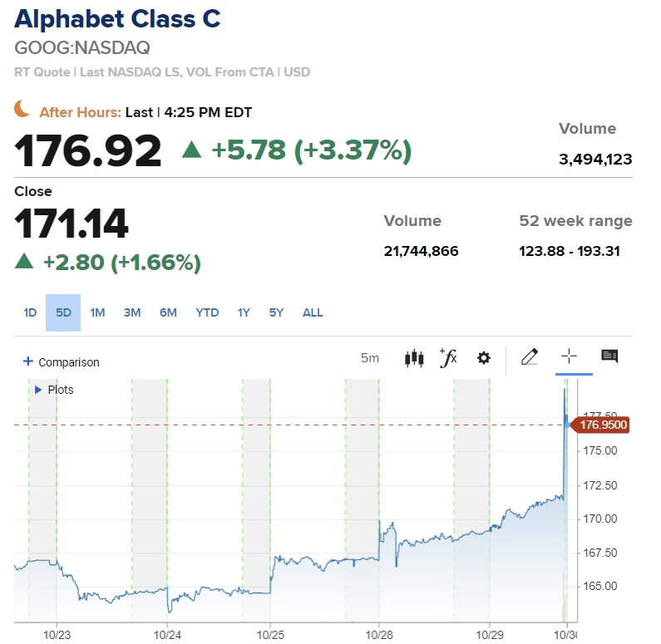
Task: Expand the Plots disclosure triangle
Action: pyautogui.click(x=38, y=389)
